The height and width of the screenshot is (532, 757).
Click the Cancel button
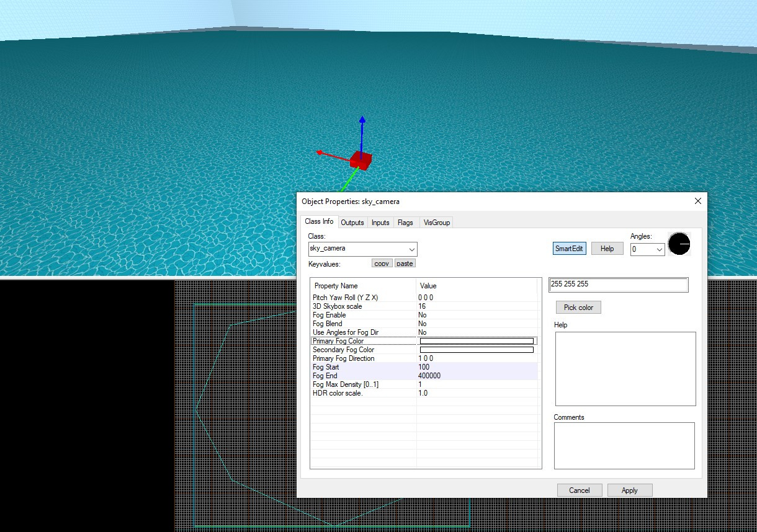coord(580,490)
